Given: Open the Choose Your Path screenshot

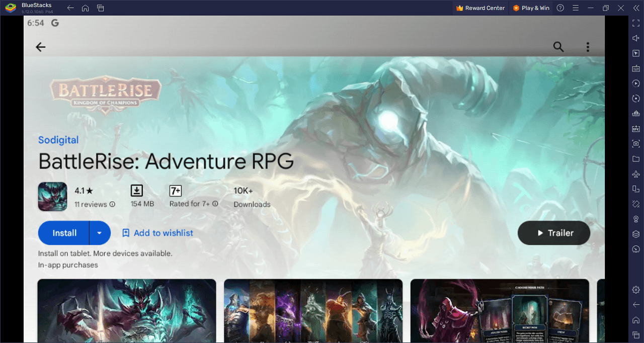Looking at the screenshot, I should coord(500,310).
